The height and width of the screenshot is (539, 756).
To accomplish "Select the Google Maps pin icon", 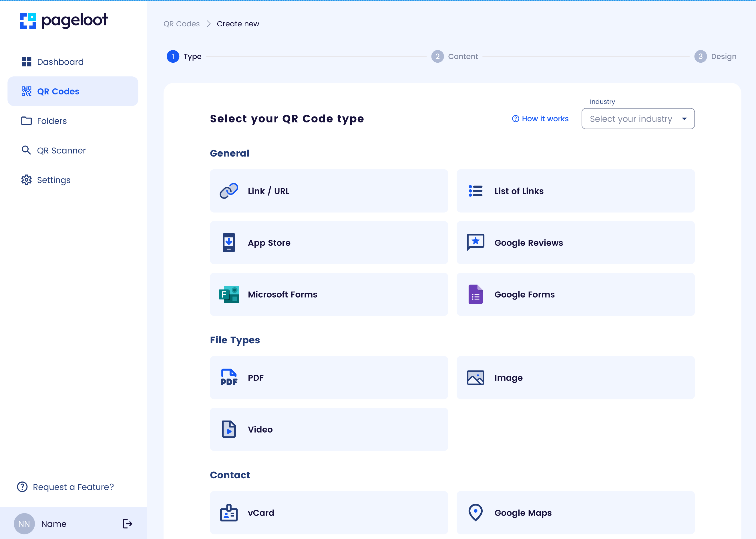I will 476,513.
